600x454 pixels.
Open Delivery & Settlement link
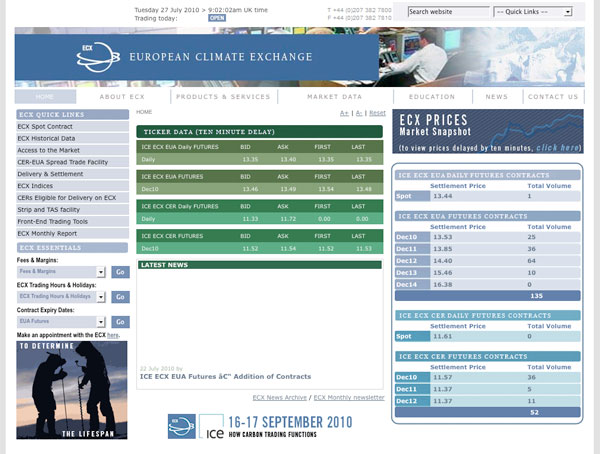pos(72,174)
